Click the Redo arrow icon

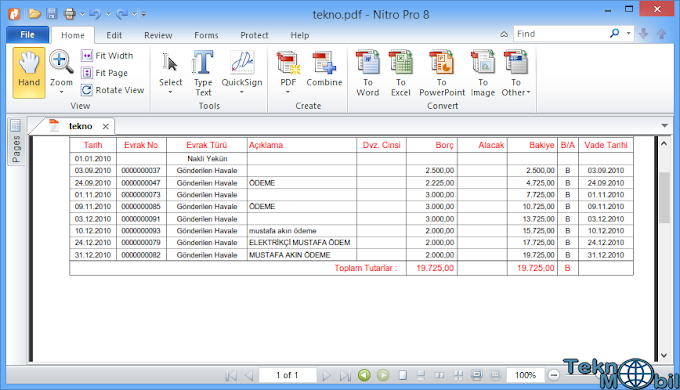tap(122, 14)
